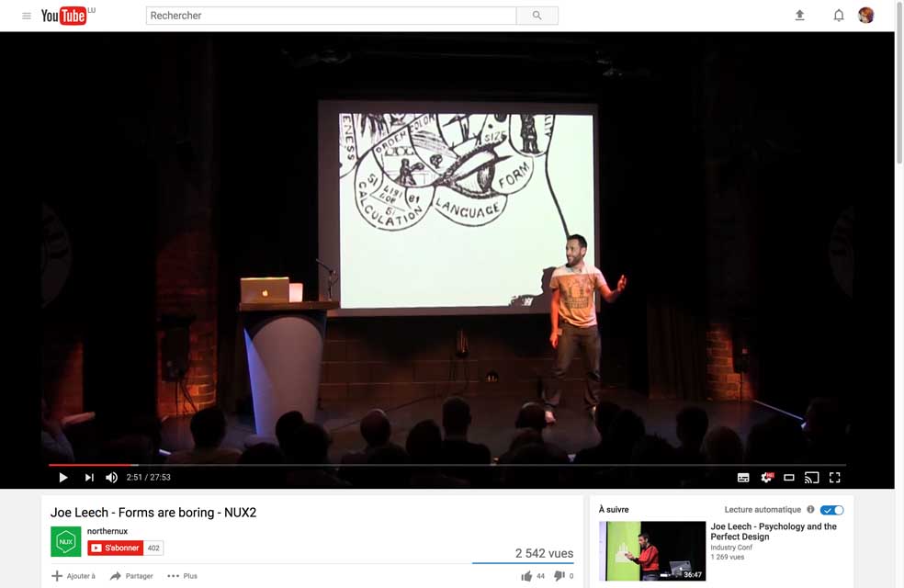
Task: Open the user account avatar menu
Action: (865, 16)
